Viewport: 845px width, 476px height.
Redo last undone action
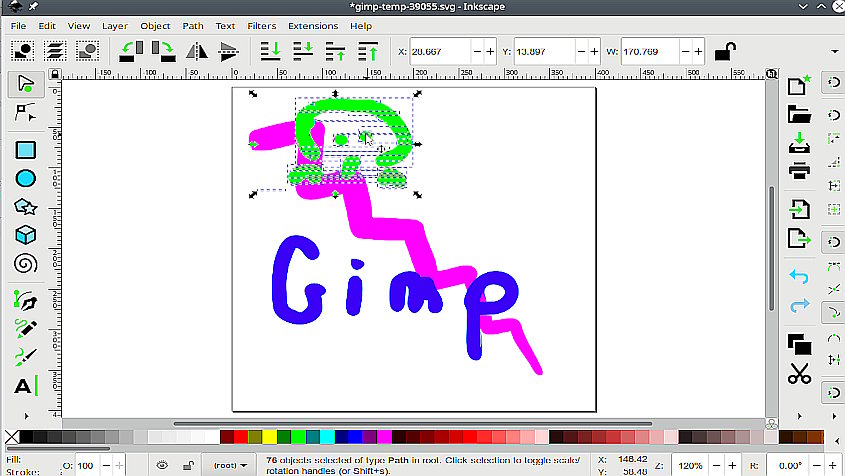point(799,305)
